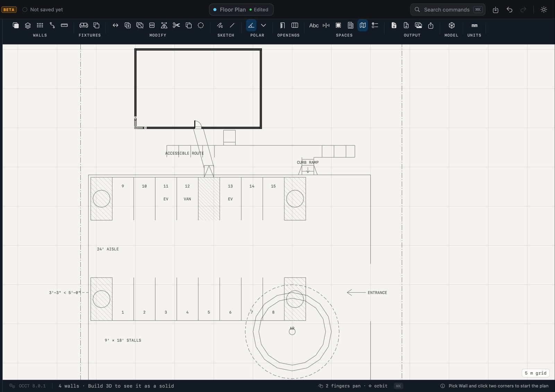Viewport: 555px width, 392px height.
Task: Open the checklist icon in Spaces
Action: coord(375,25)
